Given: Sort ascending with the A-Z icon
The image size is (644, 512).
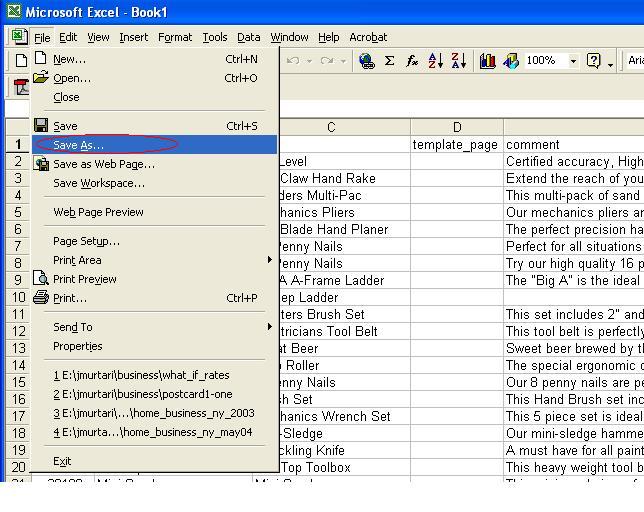Looking at the screenshot, I should (435, 61).
